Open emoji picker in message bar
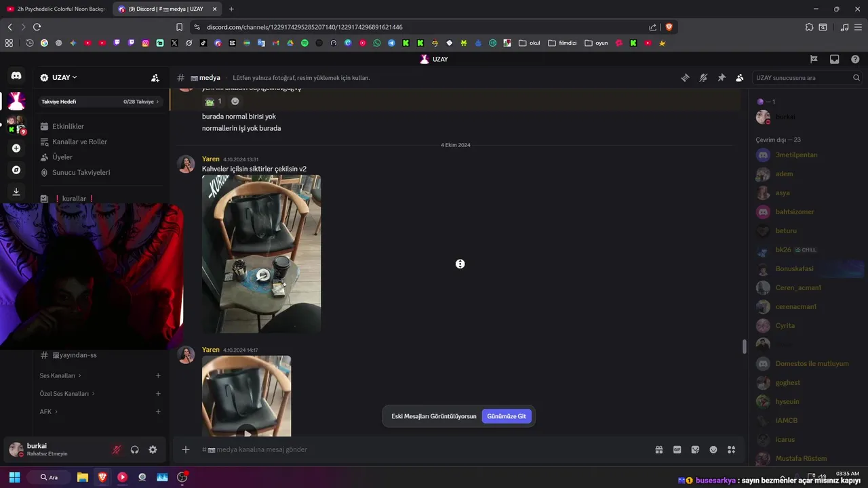The width and height of the screenshot is (868, 488). [x=713, y=449]
